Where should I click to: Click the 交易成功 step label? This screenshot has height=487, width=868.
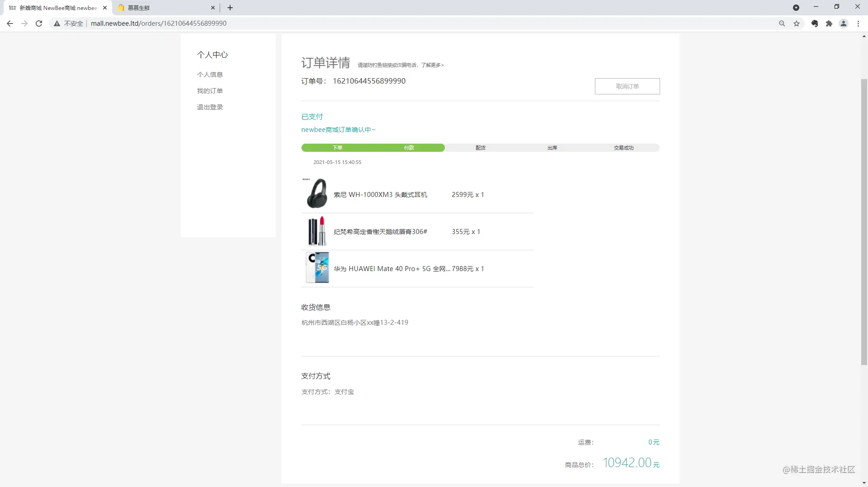pos(624,148)
